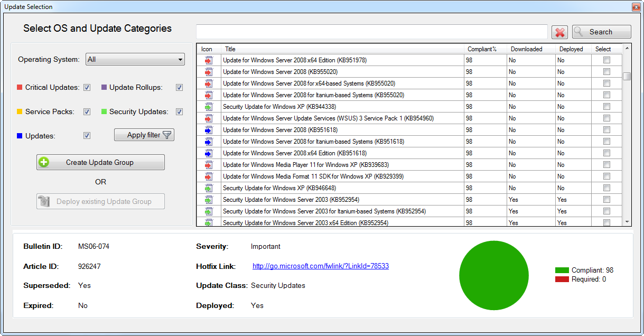Select checkbox for Windows Media Player 11 update
The width and height of the screenshot is (644, 336).
click(606, 165)
